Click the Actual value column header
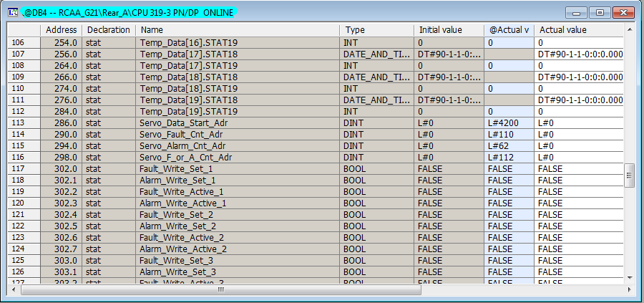 579,30
